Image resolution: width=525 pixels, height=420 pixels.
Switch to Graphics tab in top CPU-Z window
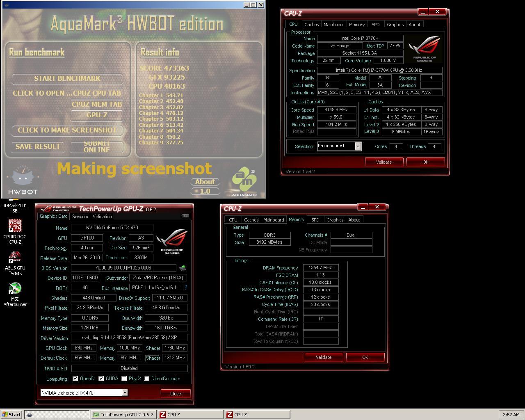pyautogui.click(x=395, y=25)
